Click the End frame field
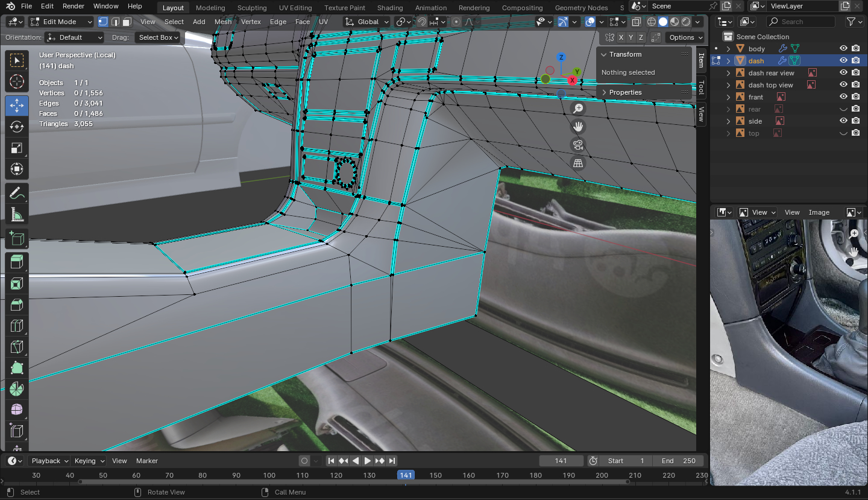868x500 pixels. tap(678, 461)
